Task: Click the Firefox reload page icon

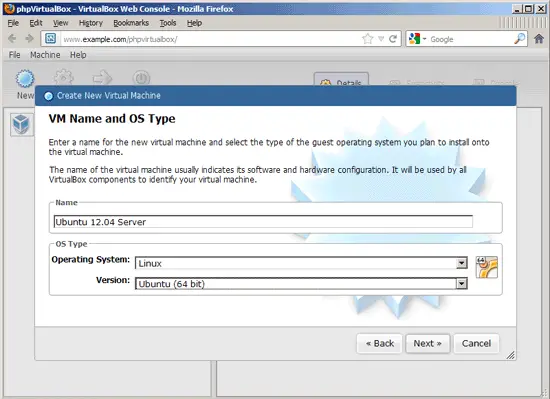Action: point(393,39)
